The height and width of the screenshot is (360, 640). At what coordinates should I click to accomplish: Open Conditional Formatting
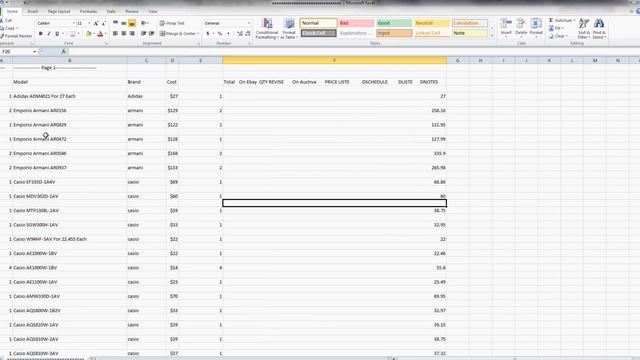[x=267, y=29]
